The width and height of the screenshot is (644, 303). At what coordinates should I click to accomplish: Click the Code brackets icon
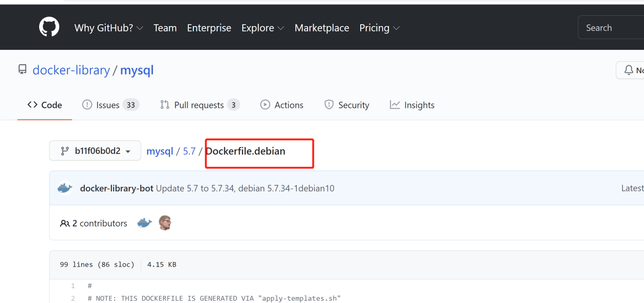(32, 105)
